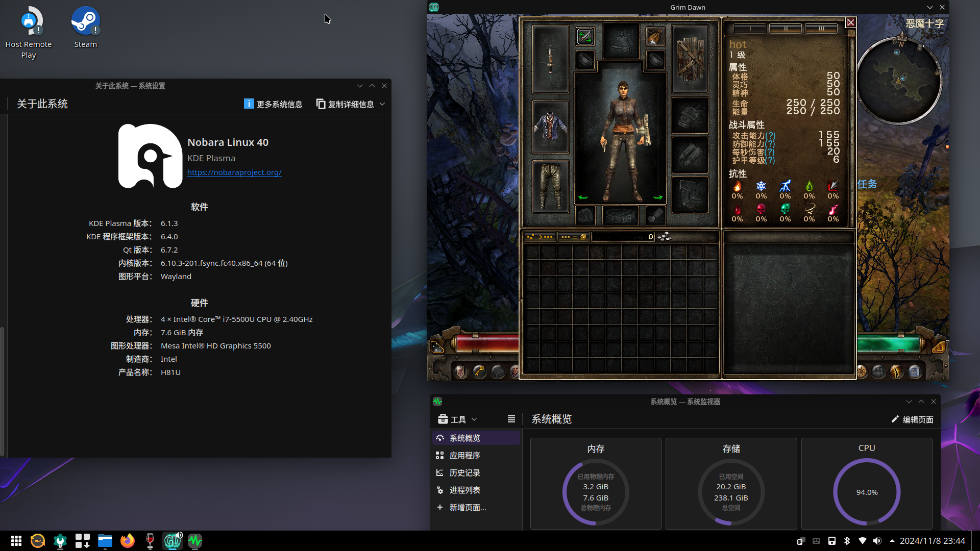Open the volume control in the system tray
This screenshot has width=980, height=551.
877,541
